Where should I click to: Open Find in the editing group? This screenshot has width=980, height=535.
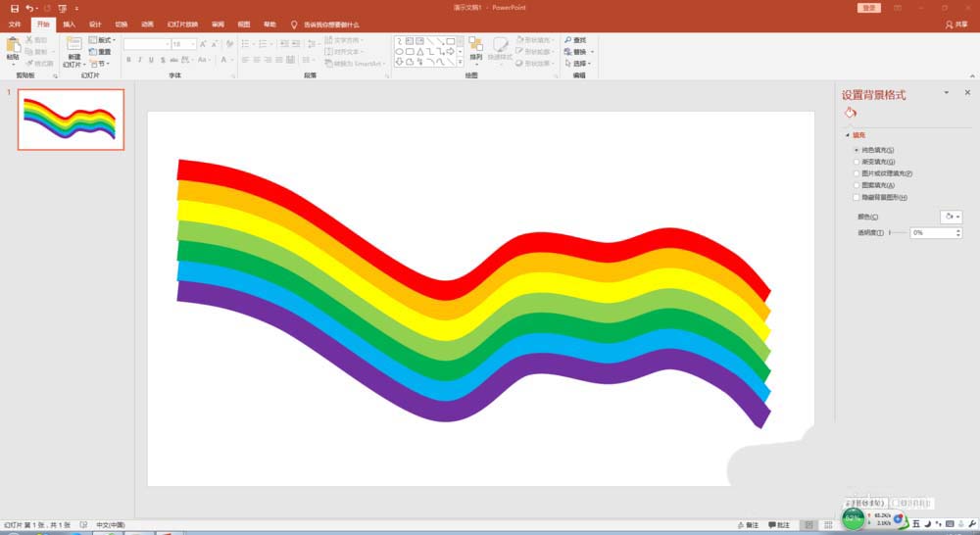point(574,40)
